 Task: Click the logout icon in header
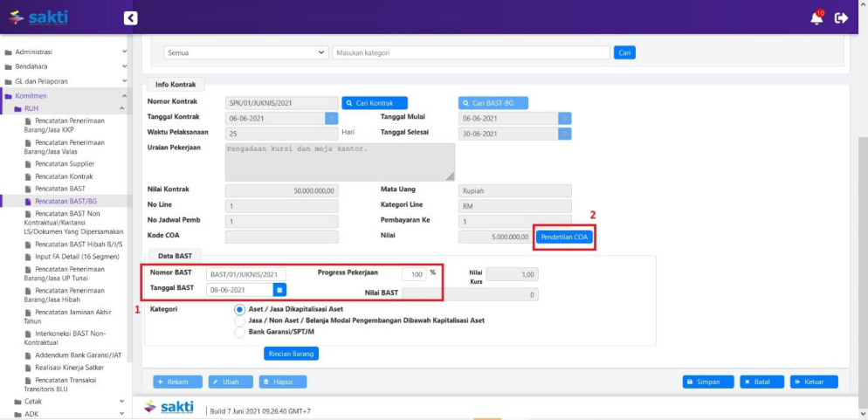tap(842, 18)
